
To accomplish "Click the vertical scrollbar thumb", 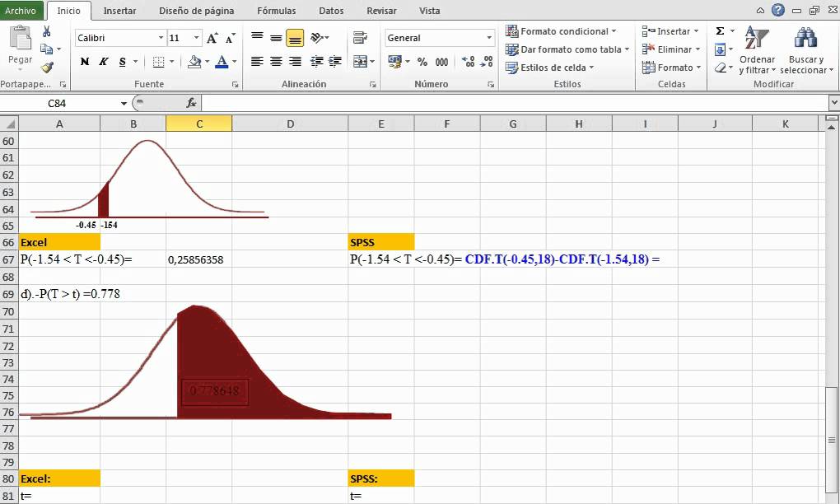I will click(x=831, y=441).
